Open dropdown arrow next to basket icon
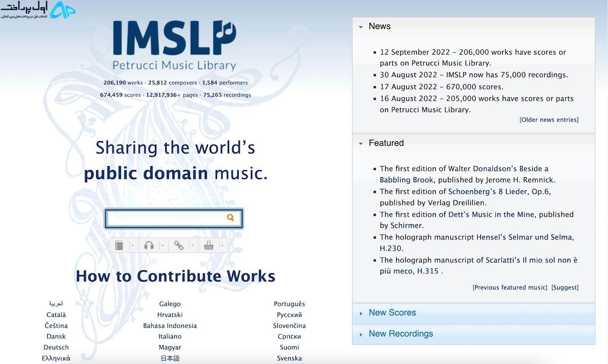Image resolution: width=608 pixels, height=364 pixels. point(222,246)
